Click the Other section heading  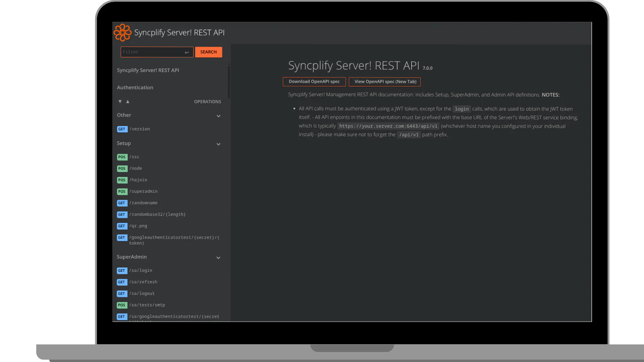pos(124,115)
